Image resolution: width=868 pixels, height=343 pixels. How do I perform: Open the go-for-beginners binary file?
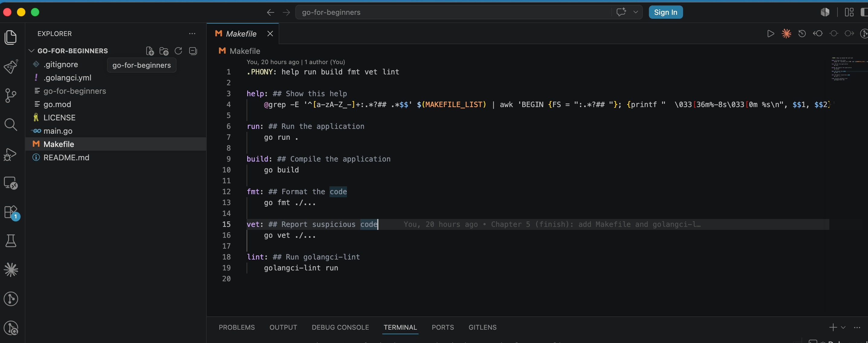tap(115, 91)
